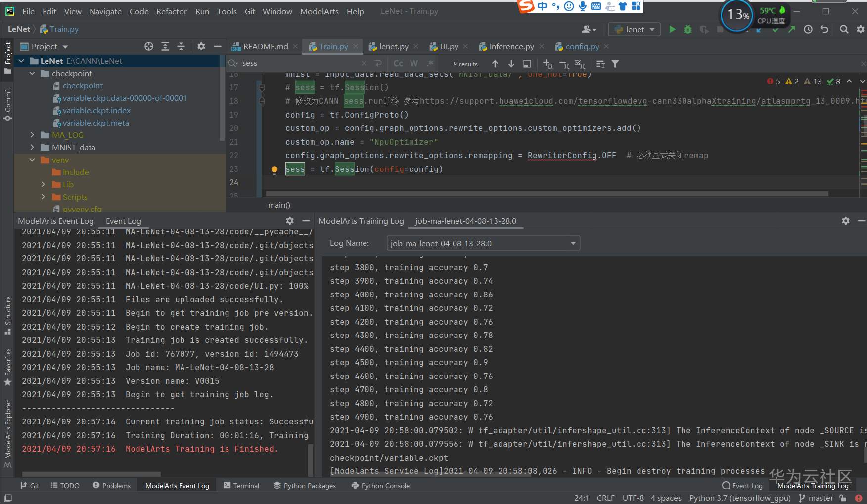Toggle Words (W) search option

[414, 64]
